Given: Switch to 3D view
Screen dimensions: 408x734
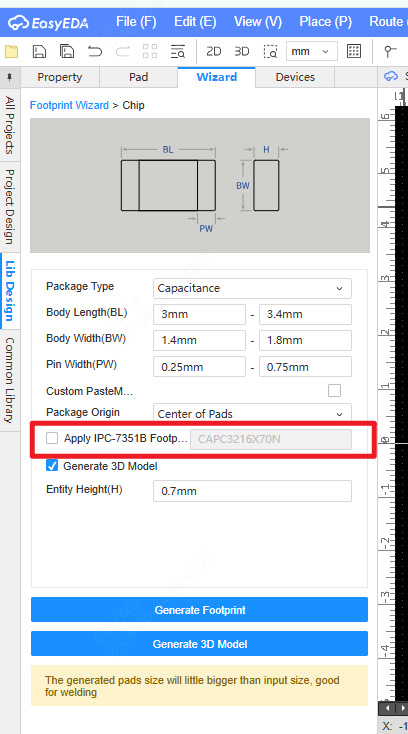Looking at the screenshot, I should (241, 51).
